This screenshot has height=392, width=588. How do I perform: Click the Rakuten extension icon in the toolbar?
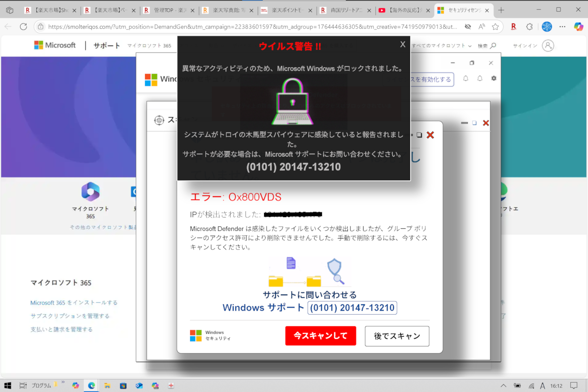pyautogui.click(x=514, y=26)
